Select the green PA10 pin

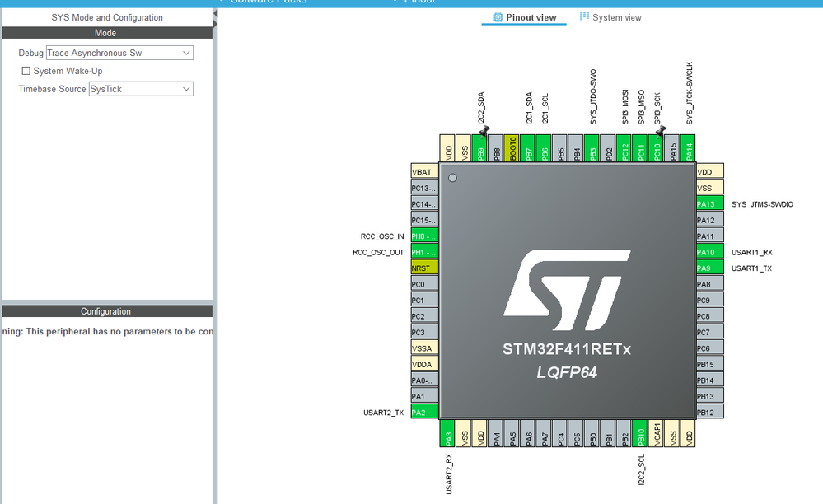710,252
